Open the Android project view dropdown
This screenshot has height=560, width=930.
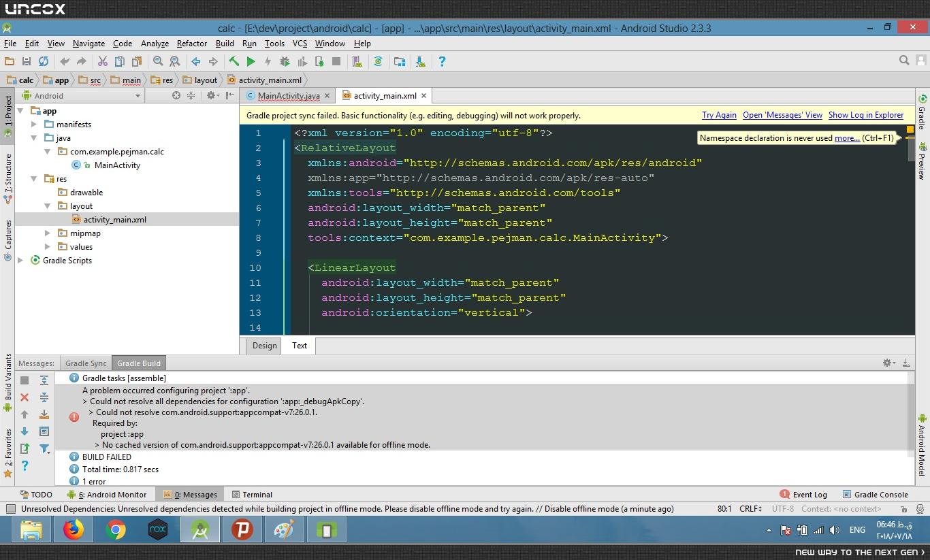click(81, 96)
